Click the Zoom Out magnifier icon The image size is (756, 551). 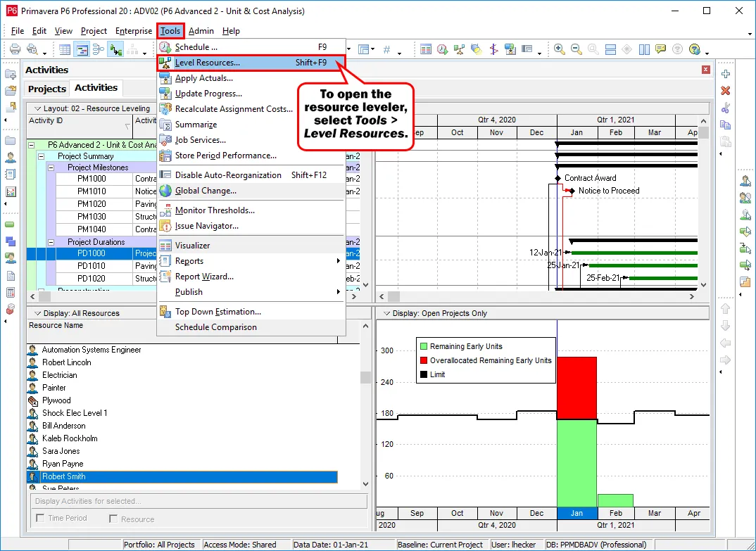(x=576, y=49)
